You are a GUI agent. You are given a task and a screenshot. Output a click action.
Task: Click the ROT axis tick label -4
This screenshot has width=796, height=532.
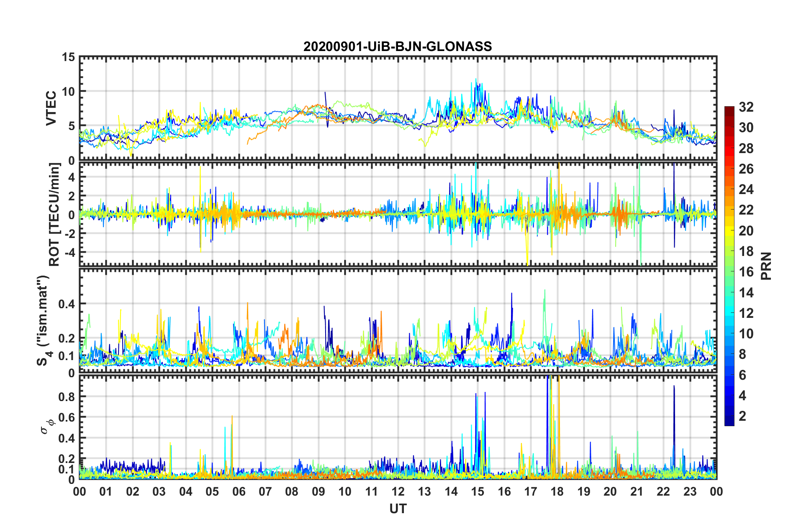point(69,252)
